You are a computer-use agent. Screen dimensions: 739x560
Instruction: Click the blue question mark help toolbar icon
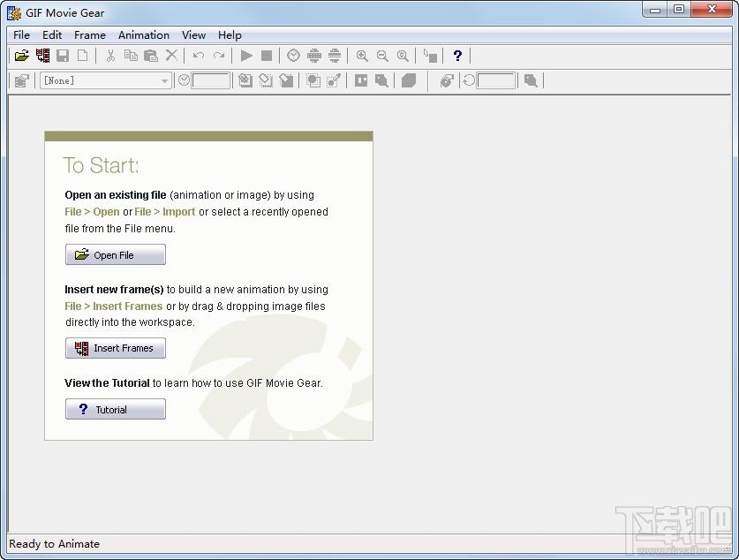[x=457, y=56]
